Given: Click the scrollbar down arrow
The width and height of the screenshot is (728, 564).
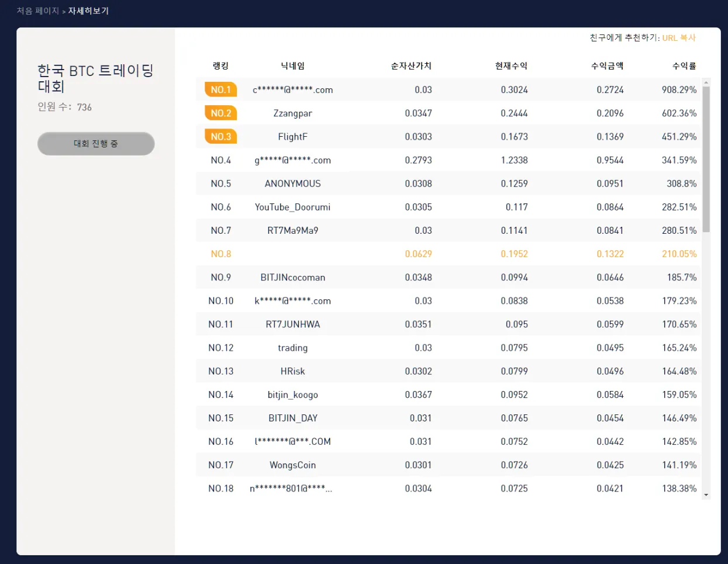Looking at the screenshot, I should pos(706,495).
